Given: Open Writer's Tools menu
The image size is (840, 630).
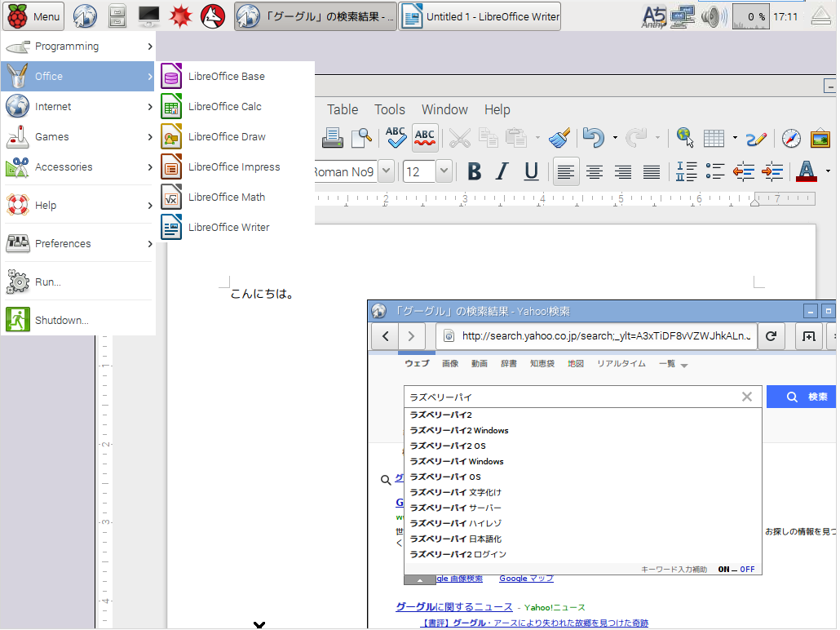Looking at the screenshot, I should pos(390,109).
